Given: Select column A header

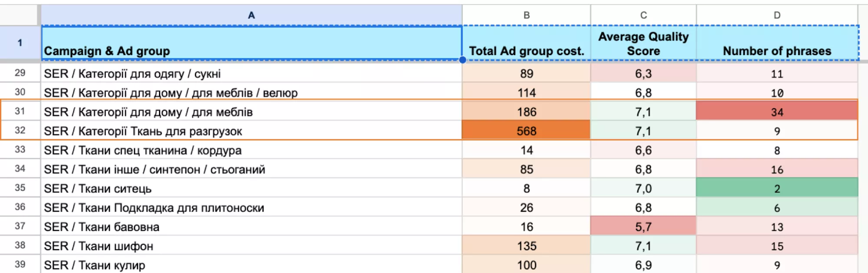Looking at the screenshot, I should tap(251, 15).
